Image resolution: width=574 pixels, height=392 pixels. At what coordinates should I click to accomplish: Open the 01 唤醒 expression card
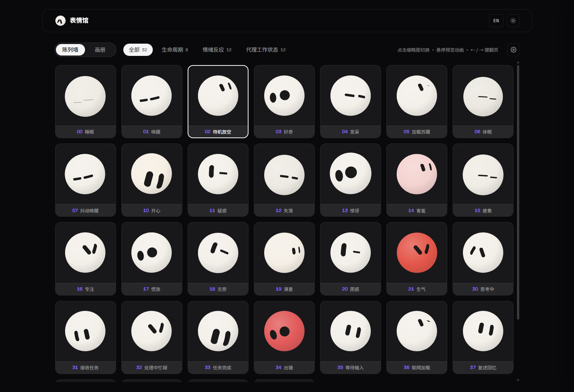[x=152, y=101]
